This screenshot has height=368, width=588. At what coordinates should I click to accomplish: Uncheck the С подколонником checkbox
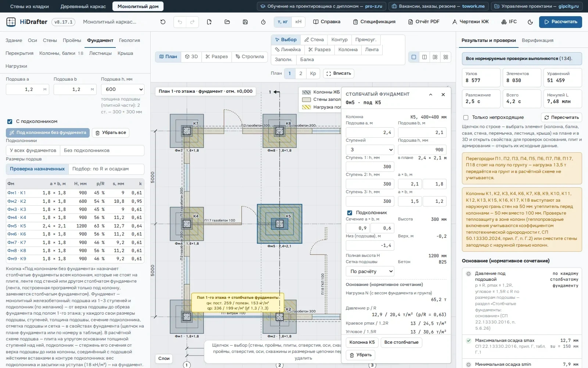pos(10,121)
